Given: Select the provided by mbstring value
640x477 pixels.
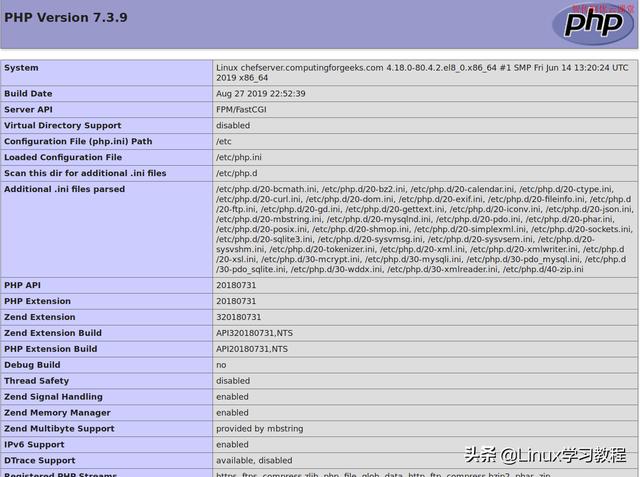Looking at the screenshot, I should pos(260,428).
